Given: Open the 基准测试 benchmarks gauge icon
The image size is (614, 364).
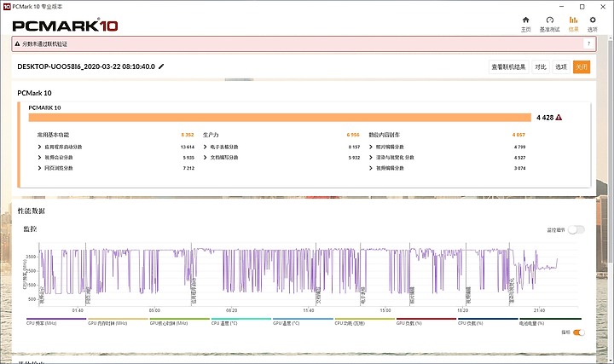Looking at the screenshot, I should pyautogui.click(x=550, y=20).
